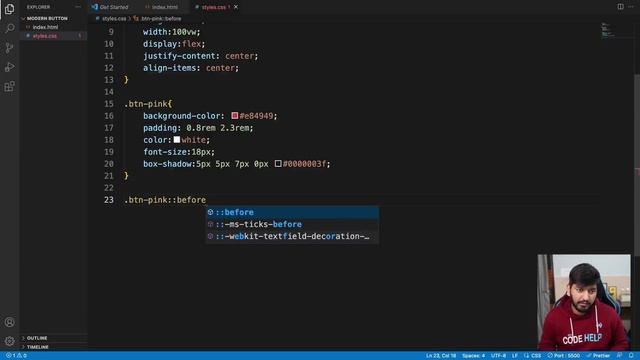Screen dimensions: 640x360
Task: Open the white color swatch
Action: tap(177, 140)
